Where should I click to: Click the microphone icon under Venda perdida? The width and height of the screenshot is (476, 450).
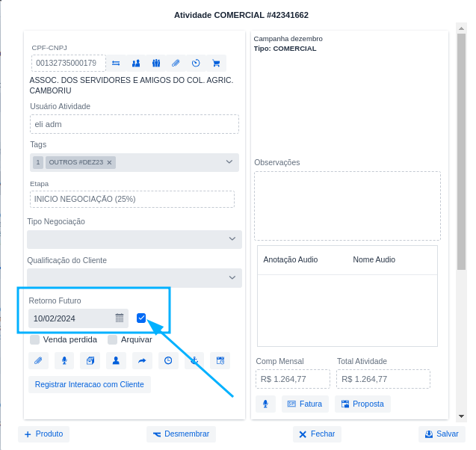pos(64,360)
